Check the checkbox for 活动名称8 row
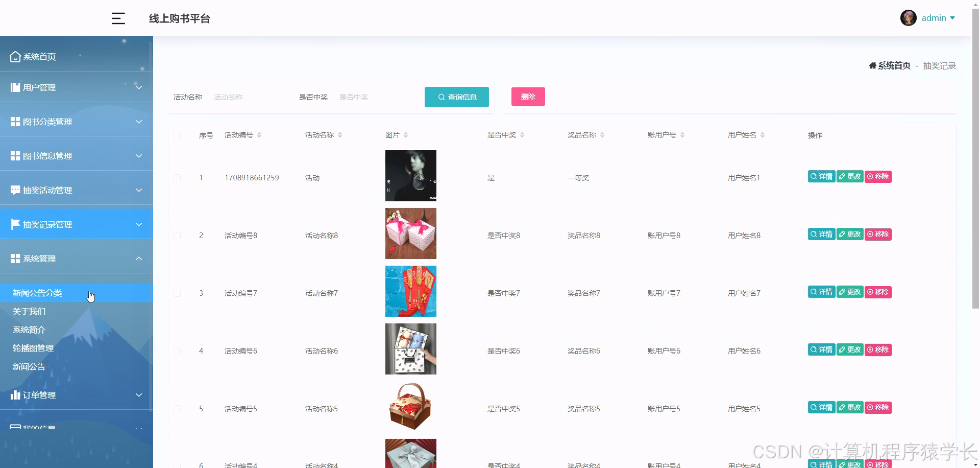This screenshot has width=980, height=468. 177,236
